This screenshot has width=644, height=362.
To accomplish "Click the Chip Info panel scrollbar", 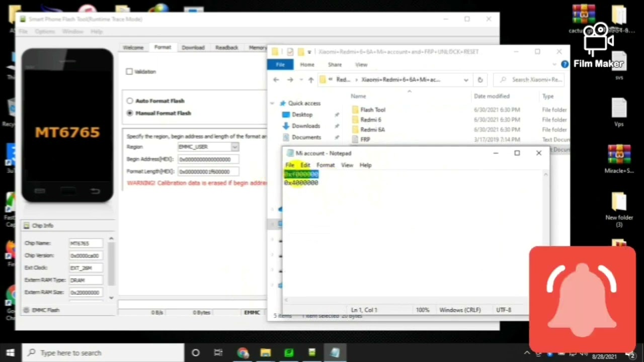I will coord(111,267).
